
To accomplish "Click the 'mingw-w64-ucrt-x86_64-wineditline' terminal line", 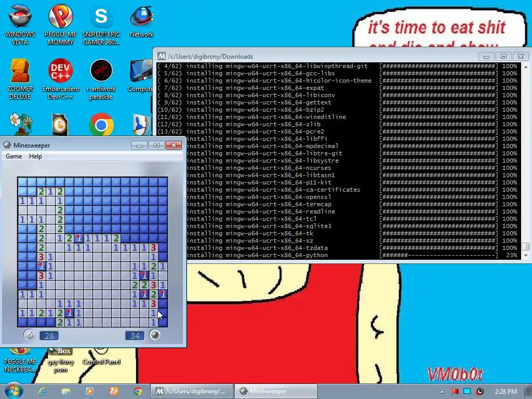I will pyautogui.click(x=286, y=117).
